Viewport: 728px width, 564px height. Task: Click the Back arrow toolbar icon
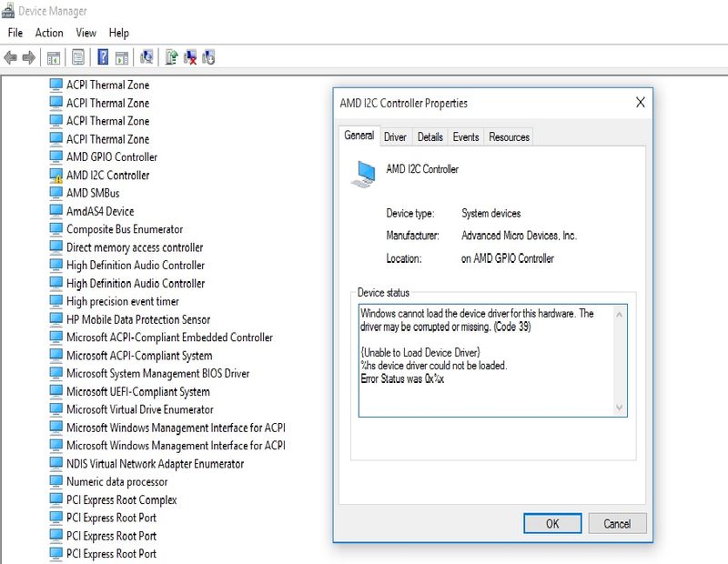(10, 57)
